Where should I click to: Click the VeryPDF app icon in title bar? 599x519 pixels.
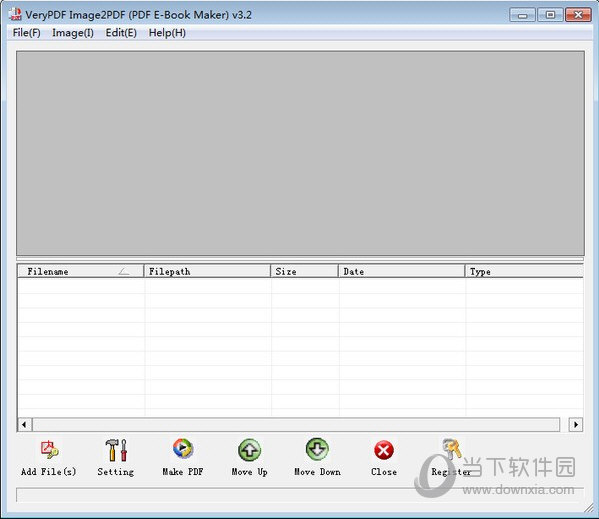[15, 14]
